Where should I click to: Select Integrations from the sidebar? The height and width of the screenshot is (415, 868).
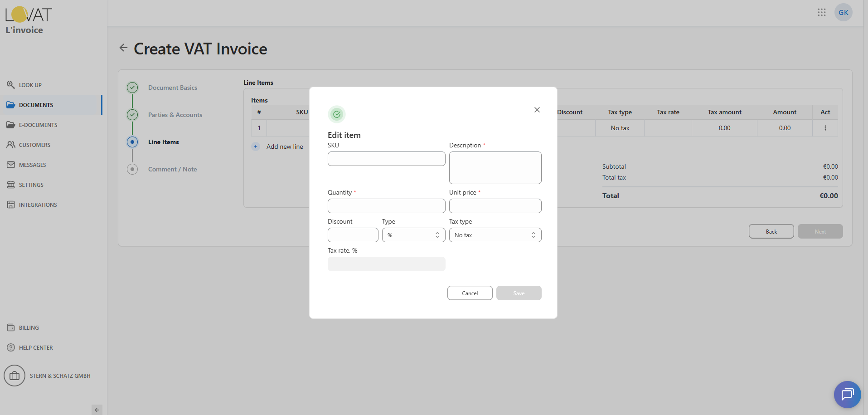pos(38,205)
